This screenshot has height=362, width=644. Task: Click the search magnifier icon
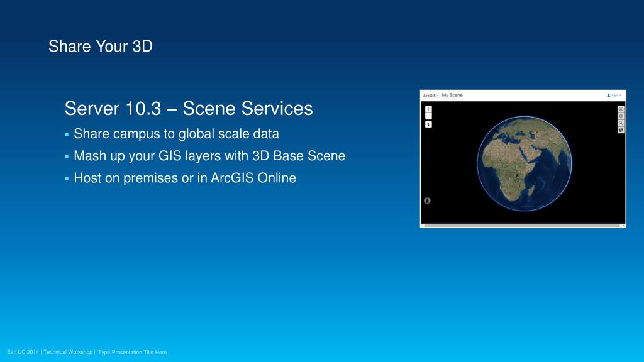(x=621, y=123)
